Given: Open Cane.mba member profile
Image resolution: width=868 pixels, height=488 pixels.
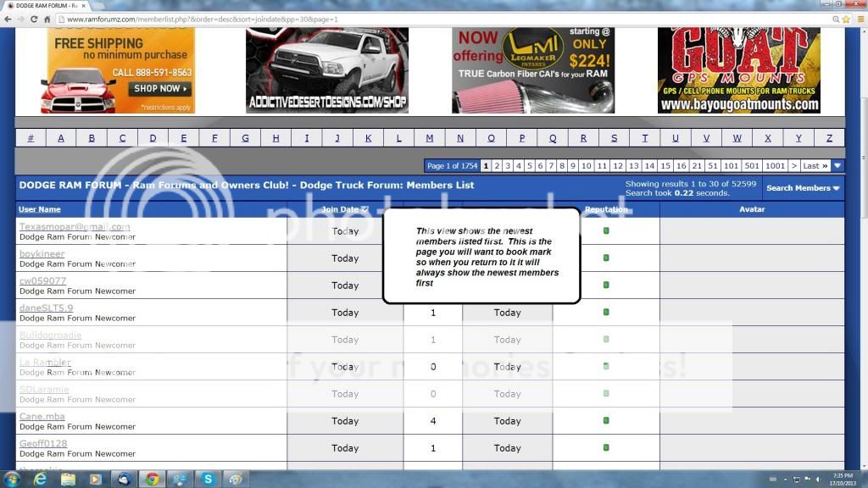Looking at the screenshot, I should [x=42, y=416].
